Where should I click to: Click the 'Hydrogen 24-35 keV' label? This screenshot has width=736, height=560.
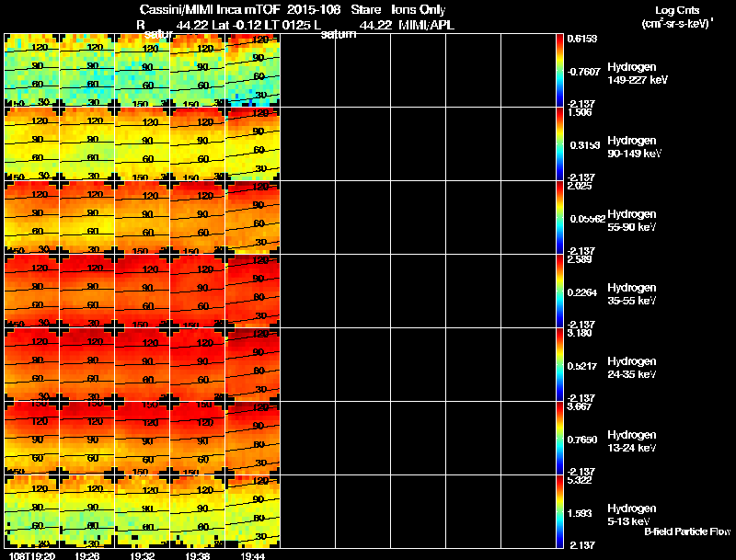coord(632,368)
